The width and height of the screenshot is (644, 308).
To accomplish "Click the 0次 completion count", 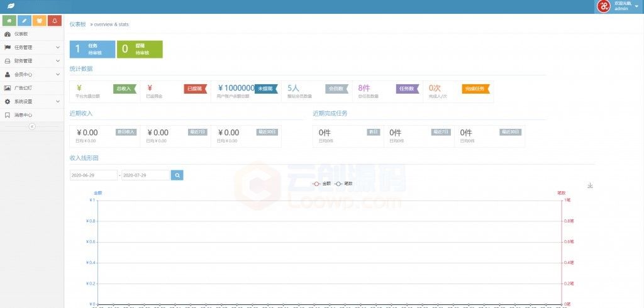I will (x=435, y=88).
